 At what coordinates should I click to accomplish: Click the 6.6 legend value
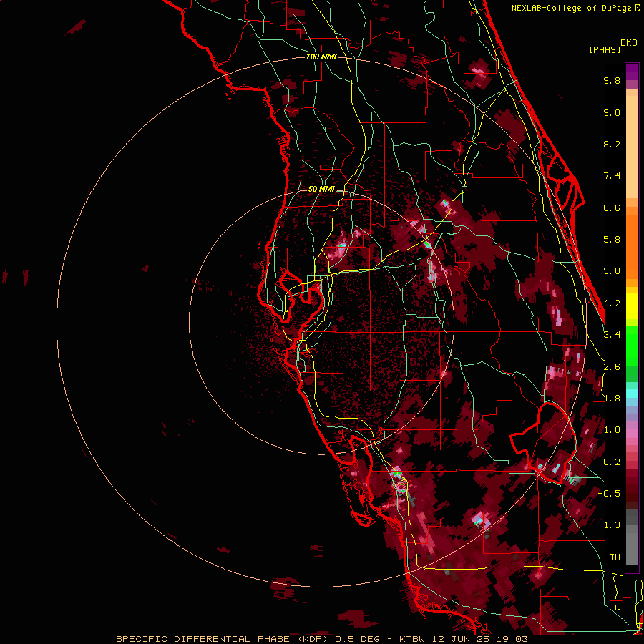coord(612,208)
